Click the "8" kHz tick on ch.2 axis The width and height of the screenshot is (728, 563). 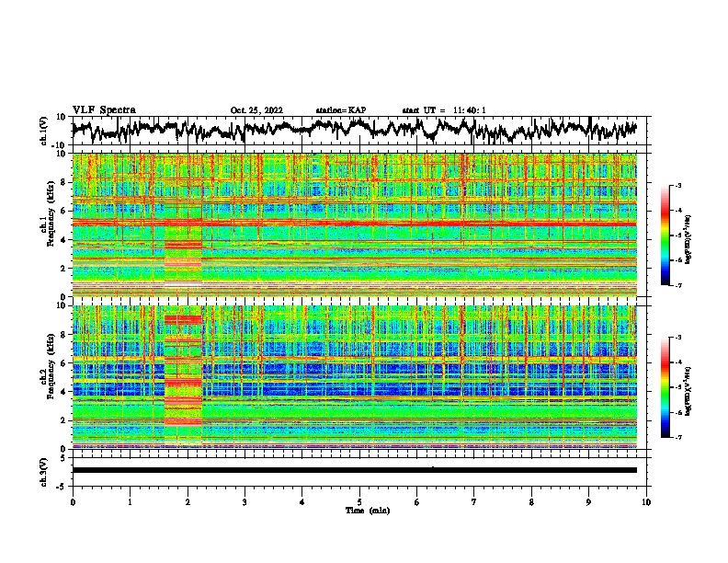[x=64, y=335]
